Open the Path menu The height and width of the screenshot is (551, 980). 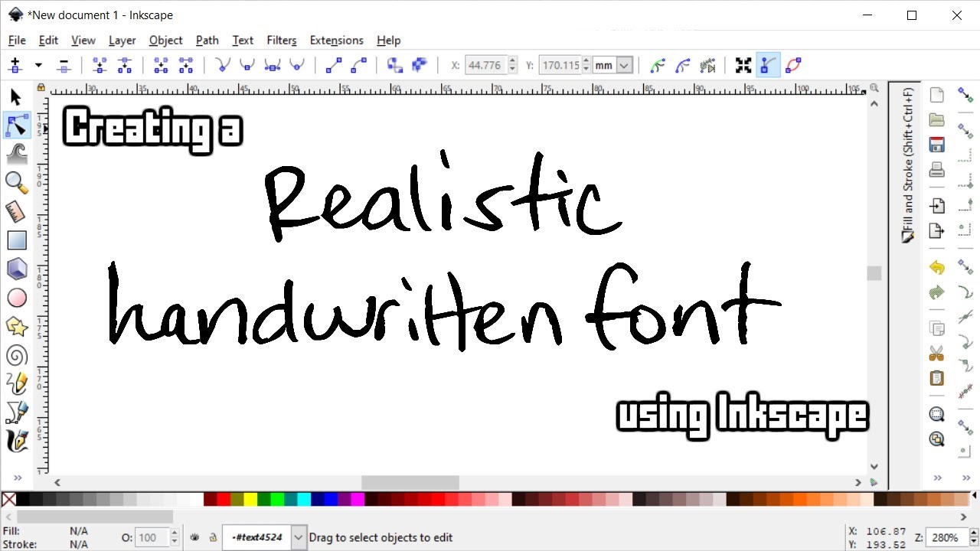(207, 40)
